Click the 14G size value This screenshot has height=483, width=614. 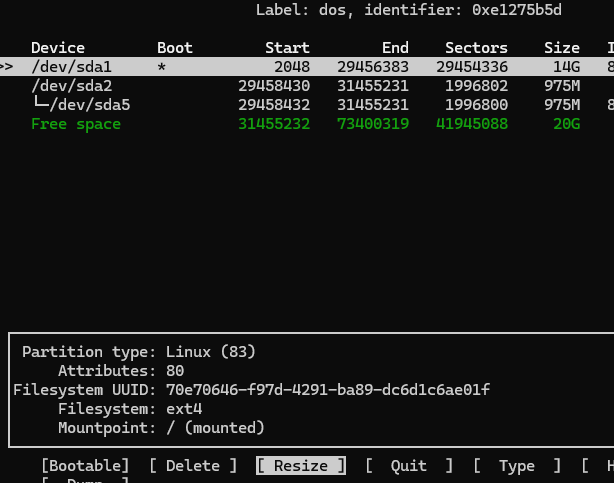(566, 67)
